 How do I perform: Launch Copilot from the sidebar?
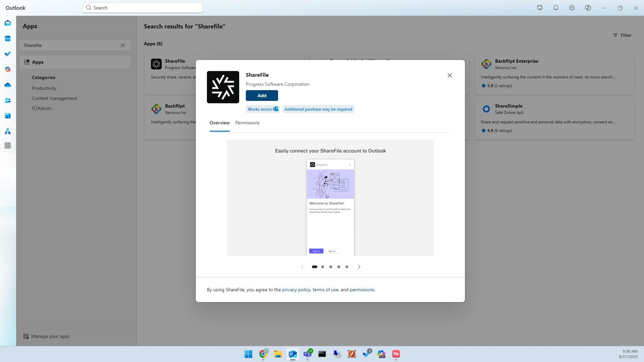(x=7, y=69)
